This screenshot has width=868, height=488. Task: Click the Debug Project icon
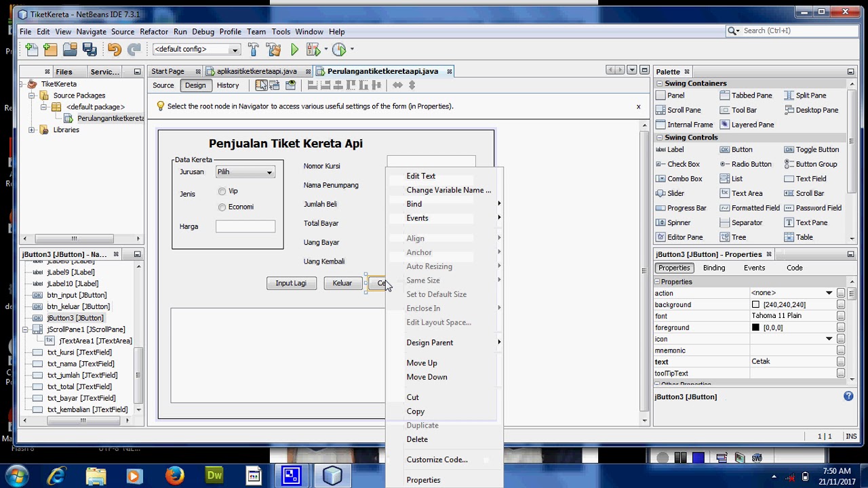click(313, 49)
